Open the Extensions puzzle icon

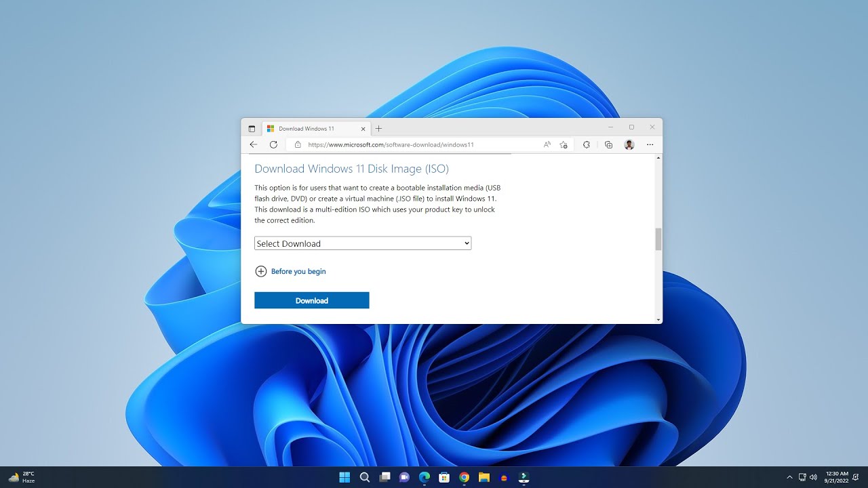pyautogui.click(x=587, y=144)
